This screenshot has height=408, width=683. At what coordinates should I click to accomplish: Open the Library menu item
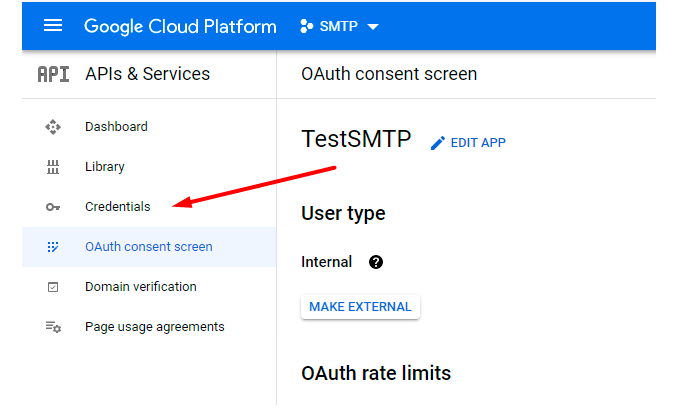pyautogui.click(x=105, y=167)
